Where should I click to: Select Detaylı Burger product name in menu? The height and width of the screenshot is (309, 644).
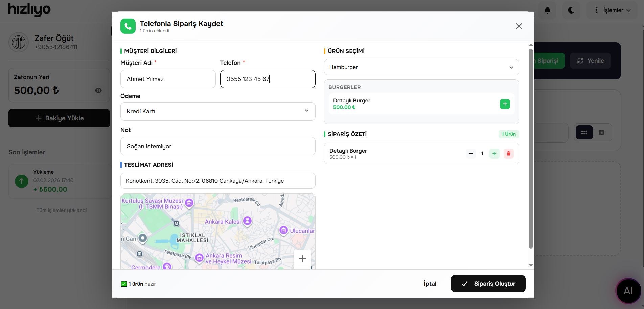pos(352,100)
